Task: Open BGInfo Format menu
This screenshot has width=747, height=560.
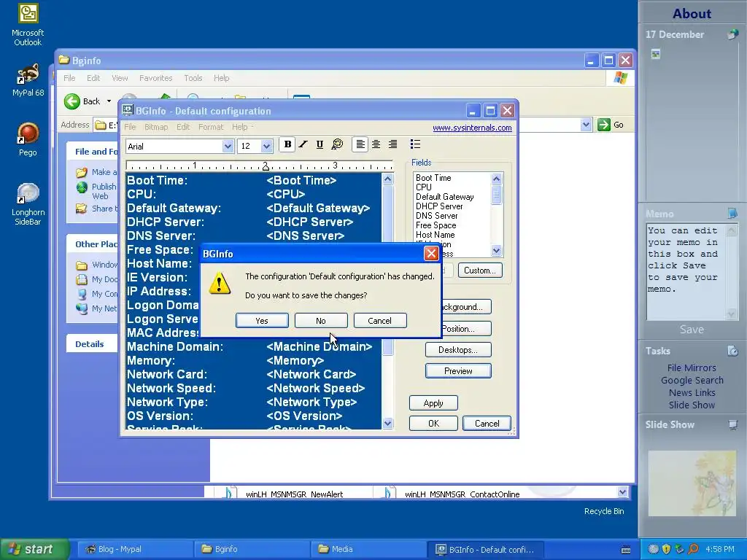Action: 211,127
